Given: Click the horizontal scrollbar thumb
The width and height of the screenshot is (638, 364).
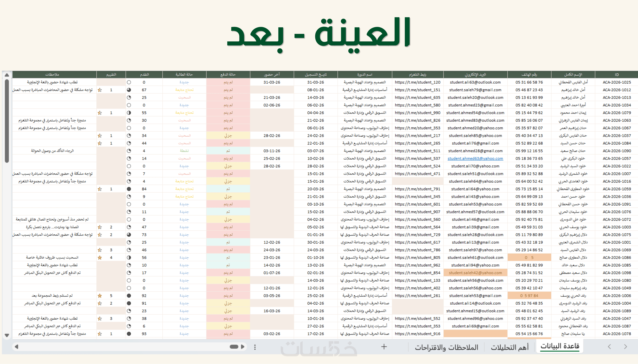Looking at the screenshot, I should pyautogui.click(x=234, y=347).
